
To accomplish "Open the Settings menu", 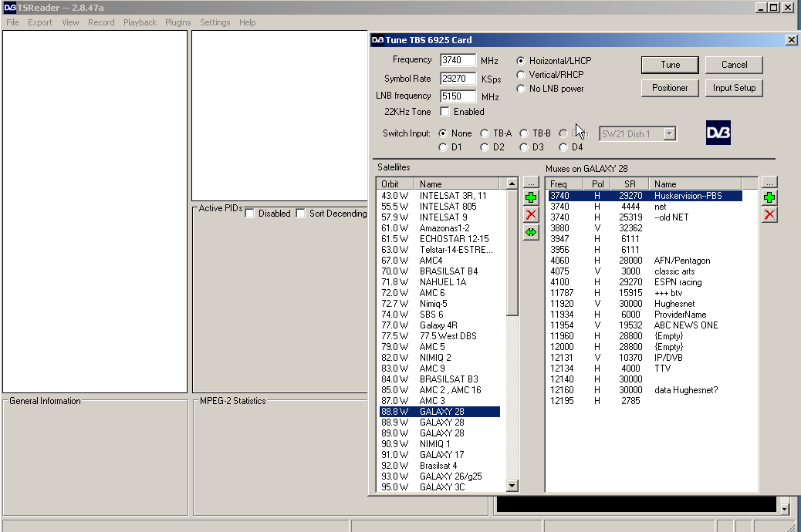I will click(215, 22).
